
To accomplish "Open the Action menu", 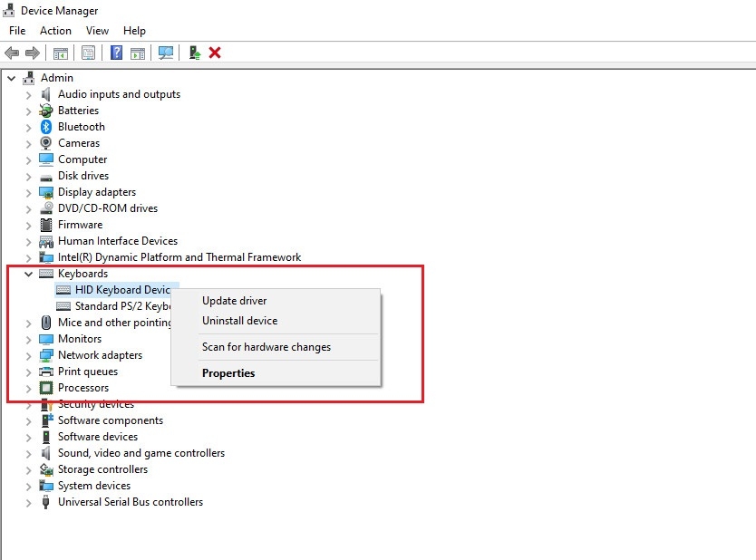I will (55, 31).
